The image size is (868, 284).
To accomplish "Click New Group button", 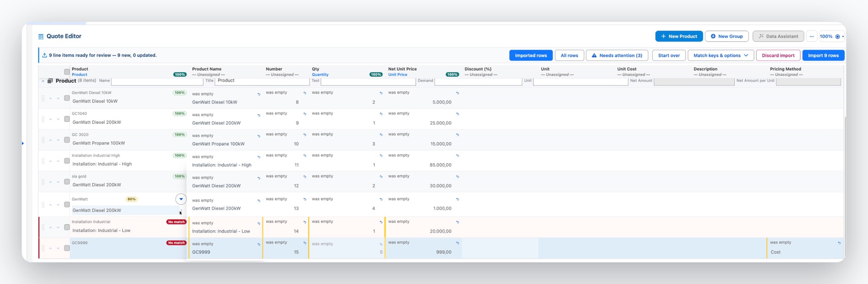I will point(727,36).
